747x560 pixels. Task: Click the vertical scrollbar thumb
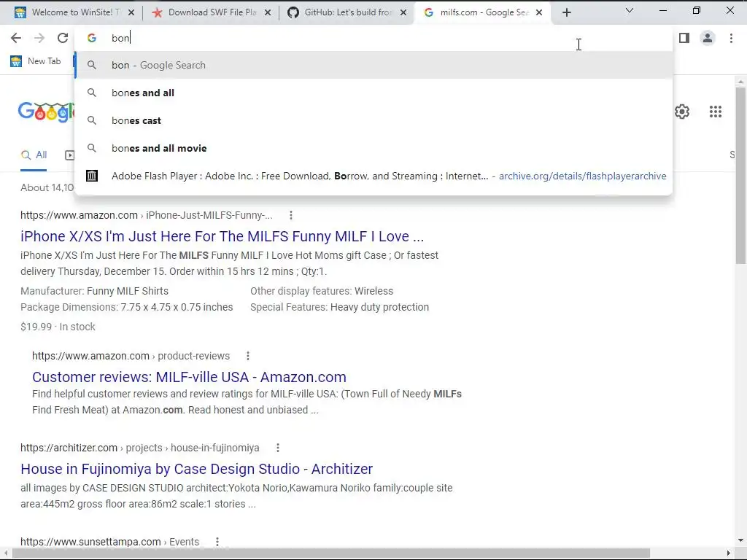740,175
